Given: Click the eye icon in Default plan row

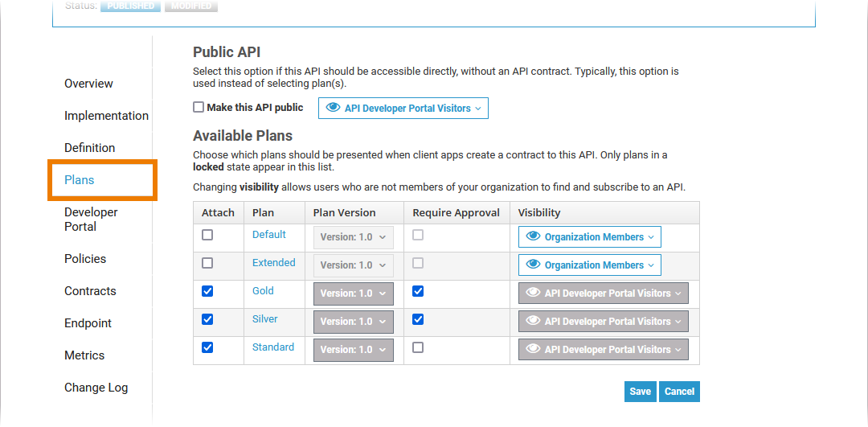Looking at the screenshot, I should click(x=533, y=236).
